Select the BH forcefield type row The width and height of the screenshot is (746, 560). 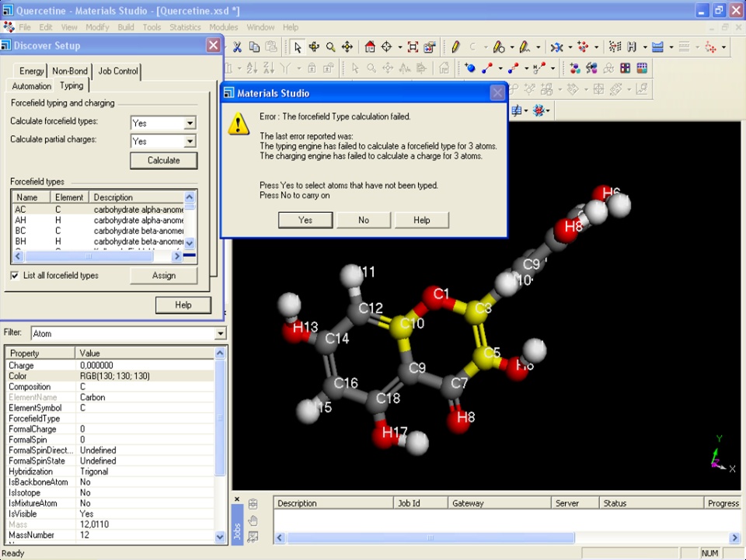[x=98, y=242]
